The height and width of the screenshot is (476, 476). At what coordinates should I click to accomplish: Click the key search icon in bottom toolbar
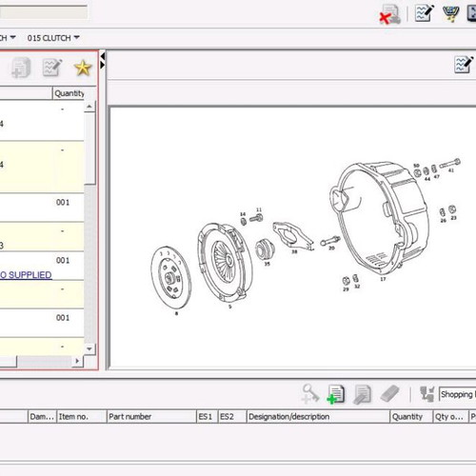309,394
